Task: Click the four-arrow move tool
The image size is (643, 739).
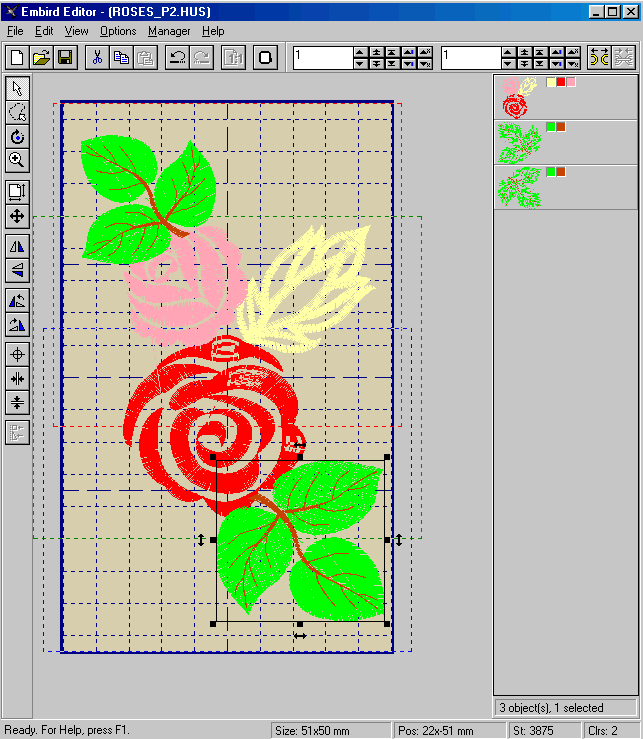Action: (17, 216)
